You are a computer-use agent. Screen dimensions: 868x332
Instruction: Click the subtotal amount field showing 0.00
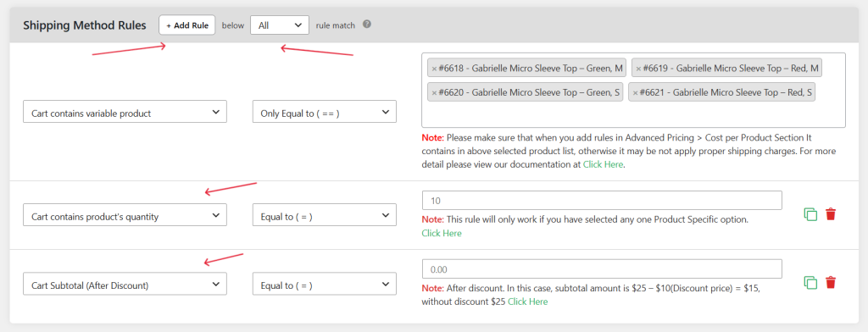(602, 269)
